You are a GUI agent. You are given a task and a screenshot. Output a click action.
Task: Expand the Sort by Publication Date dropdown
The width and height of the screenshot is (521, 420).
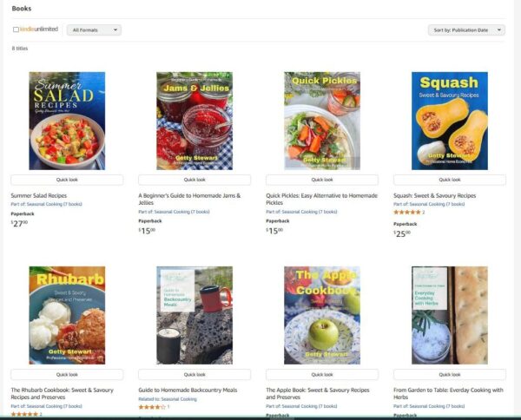coord(466,30)
